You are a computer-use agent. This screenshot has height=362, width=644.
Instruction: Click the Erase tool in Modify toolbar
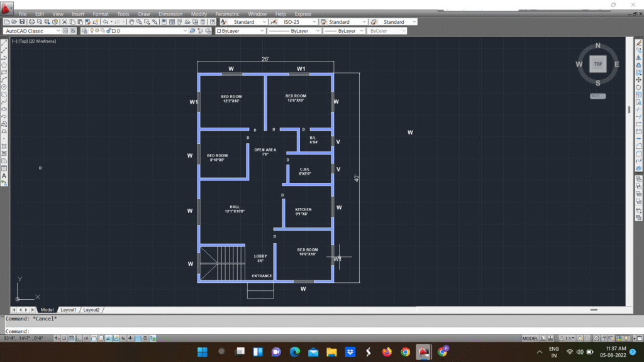(639, 43)
